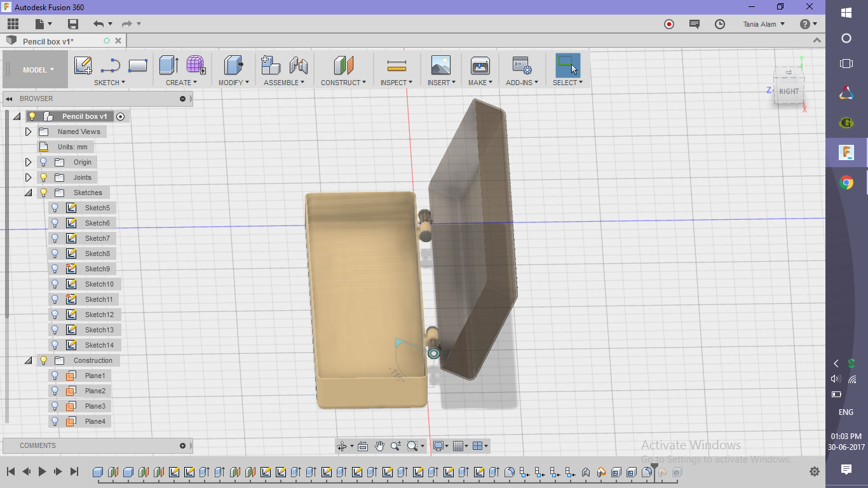Select the New Component assemble tool

pyautogui.click(x=271, y=65)
